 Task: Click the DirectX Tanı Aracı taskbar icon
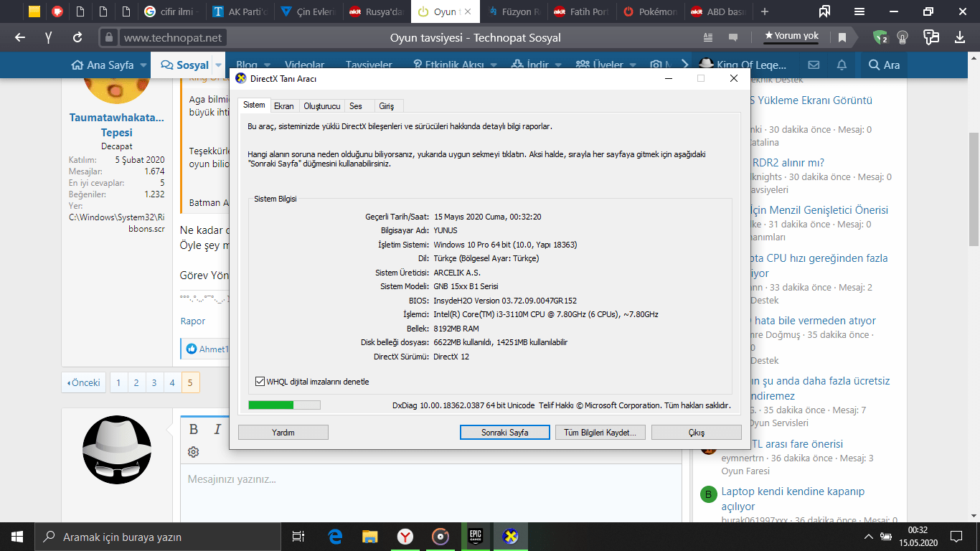tap(510, 537)
